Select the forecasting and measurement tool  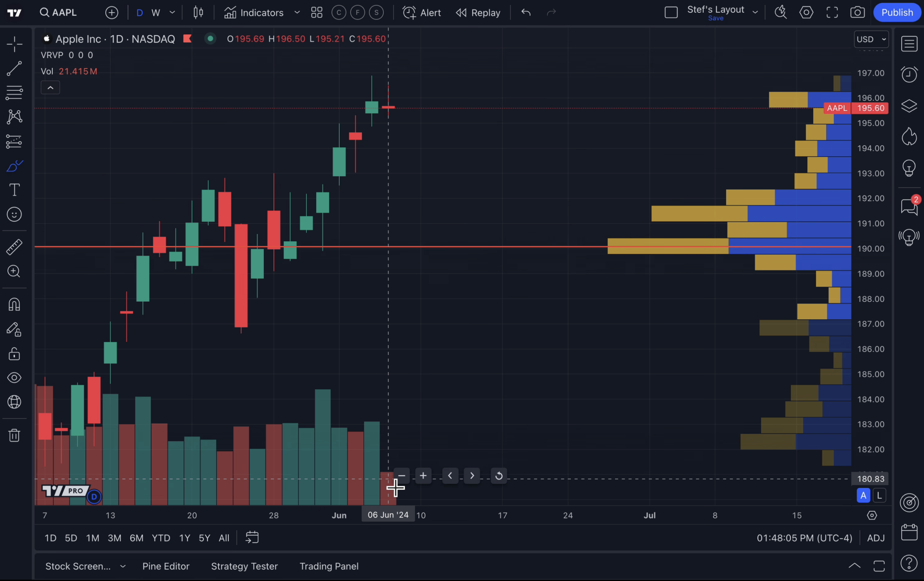tap(14, 141)
